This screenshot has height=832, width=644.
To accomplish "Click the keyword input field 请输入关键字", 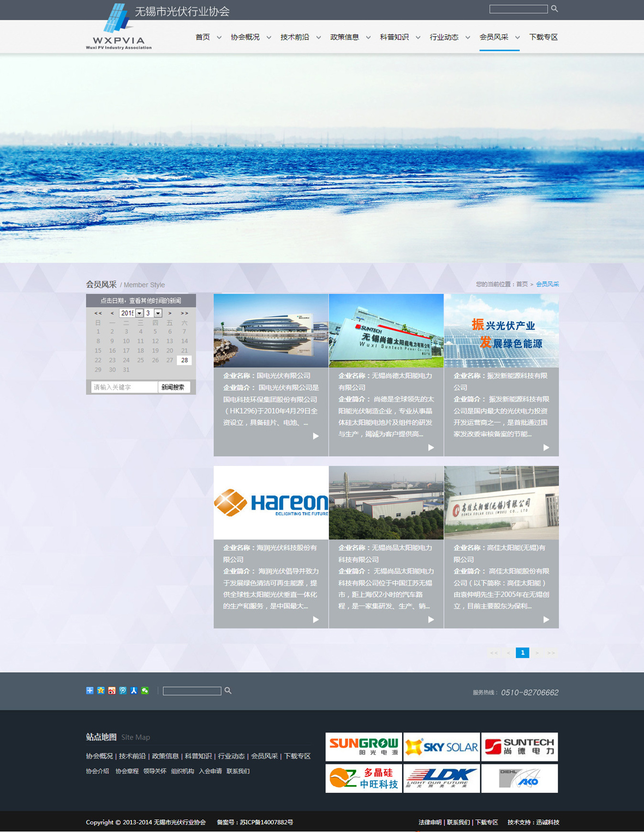I will coord(124,387).
